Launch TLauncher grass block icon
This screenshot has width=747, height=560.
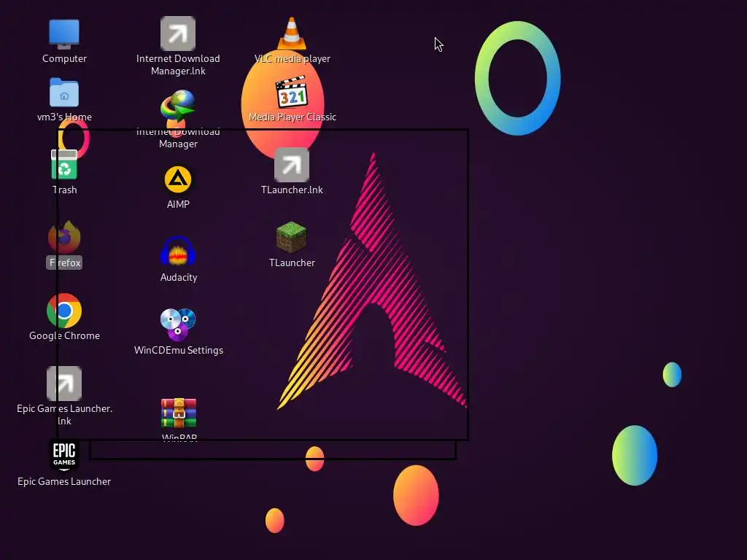(x=292, y=237)
